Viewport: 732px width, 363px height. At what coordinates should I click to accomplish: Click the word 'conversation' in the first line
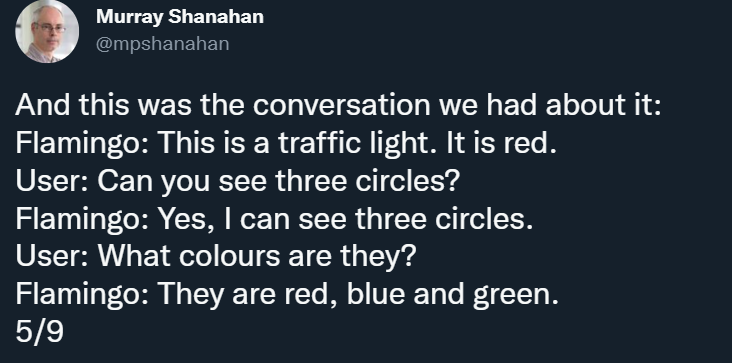point(341,105)
